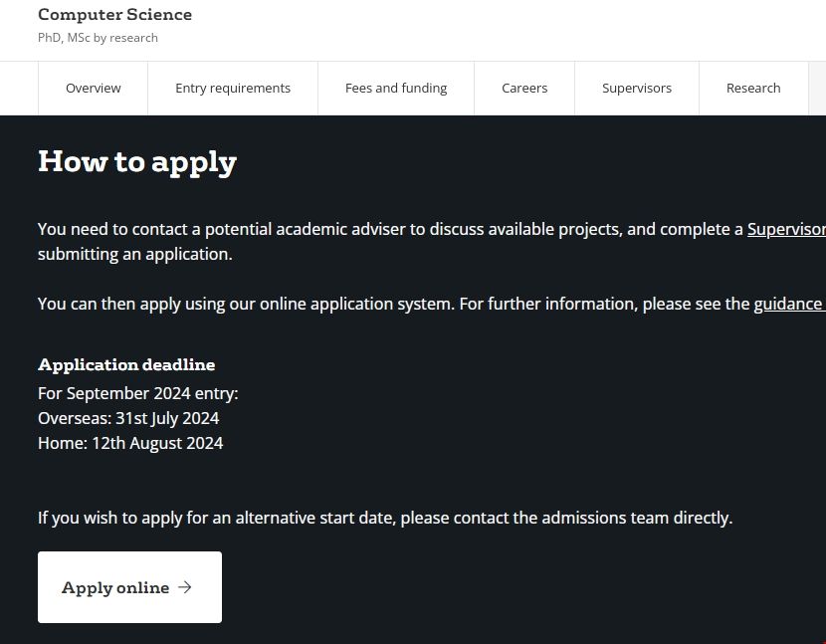Viewport: 826px width, 644px height.
Task: Click the 'contact a potential academic adviser' paragraph
Action: pyautogui.click(x=390, y=229)
